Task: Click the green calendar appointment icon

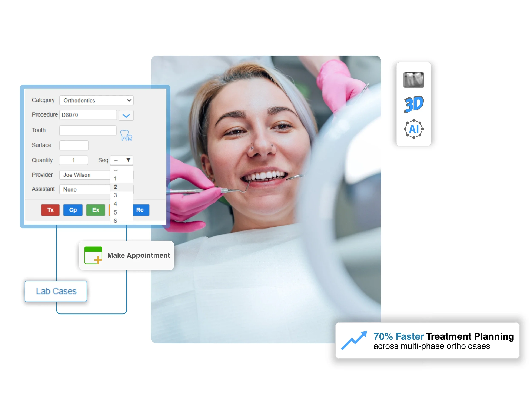Action: (x=93, y=255)
